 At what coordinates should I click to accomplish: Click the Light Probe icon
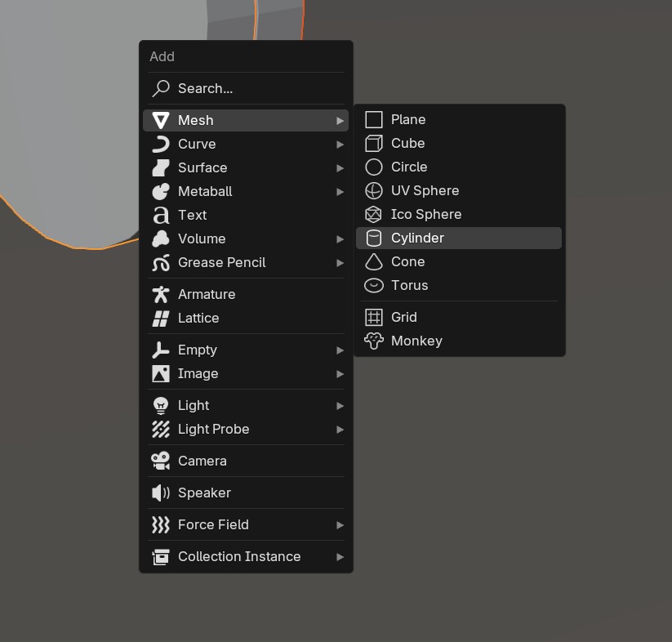pyautogui.click(x=161, y=429)
